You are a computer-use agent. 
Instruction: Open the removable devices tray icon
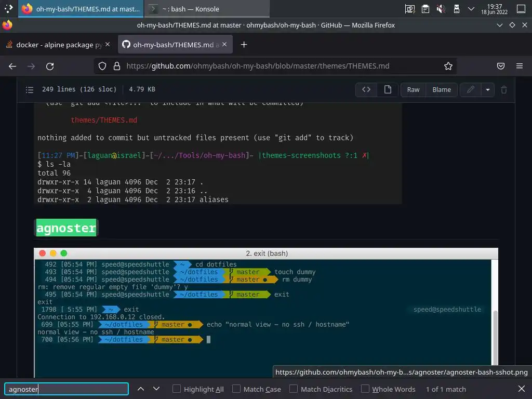click(456, 9)
